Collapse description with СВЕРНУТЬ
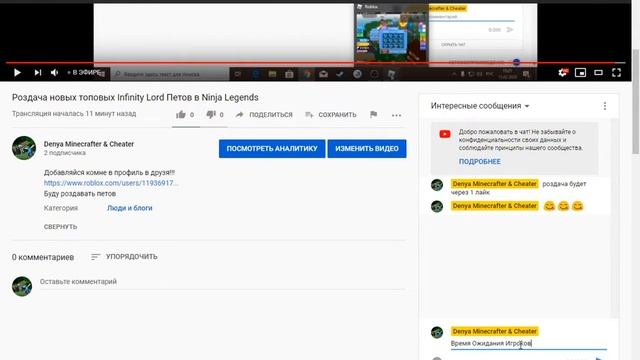640x360 pixels. point(60,227)
